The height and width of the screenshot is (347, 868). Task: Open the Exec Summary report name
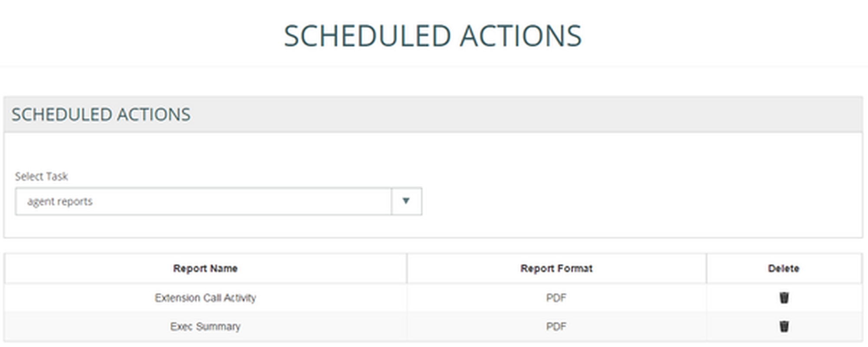tap(205, 326)
